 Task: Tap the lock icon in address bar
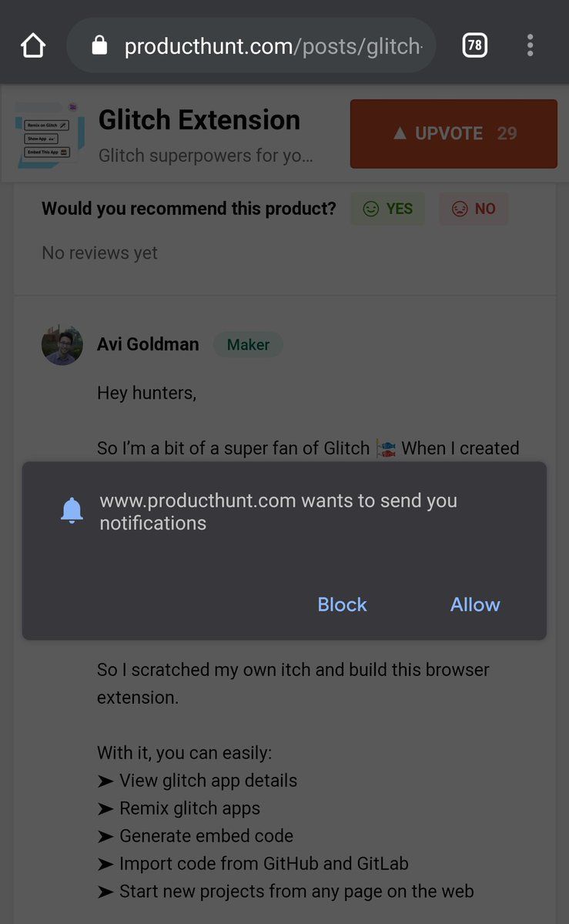tap(99, 46)
